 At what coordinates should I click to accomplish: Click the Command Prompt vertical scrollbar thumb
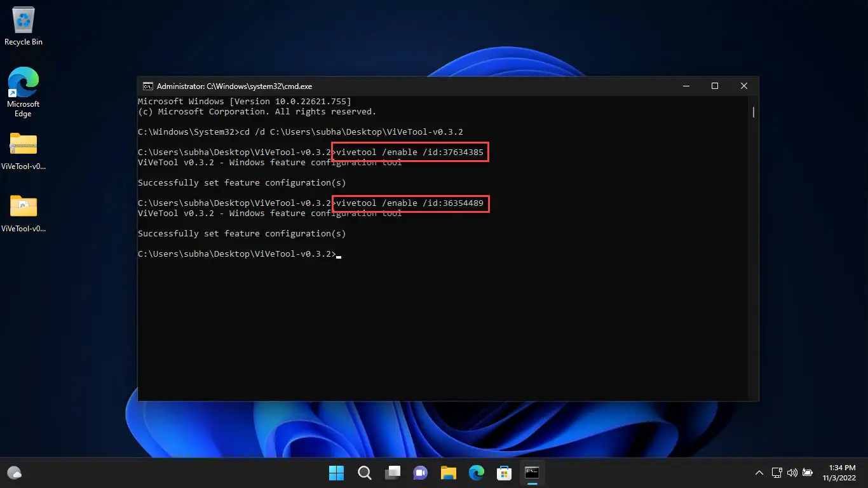754,112
